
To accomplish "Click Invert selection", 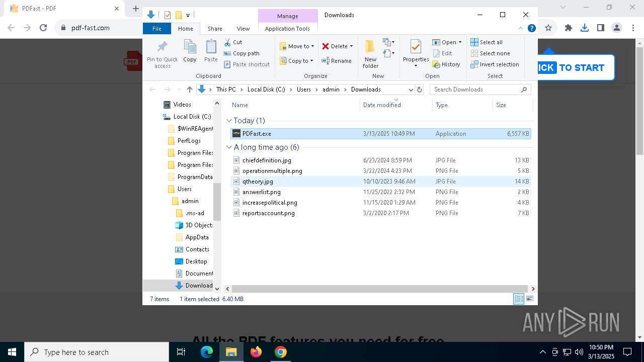I will pos(495,64).
